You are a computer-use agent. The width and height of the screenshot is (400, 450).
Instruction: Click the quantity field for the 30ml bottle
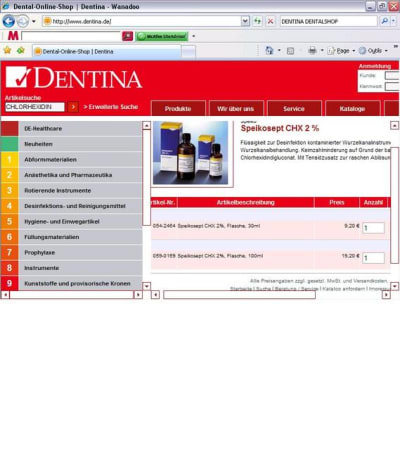click(x=373, y=228)
